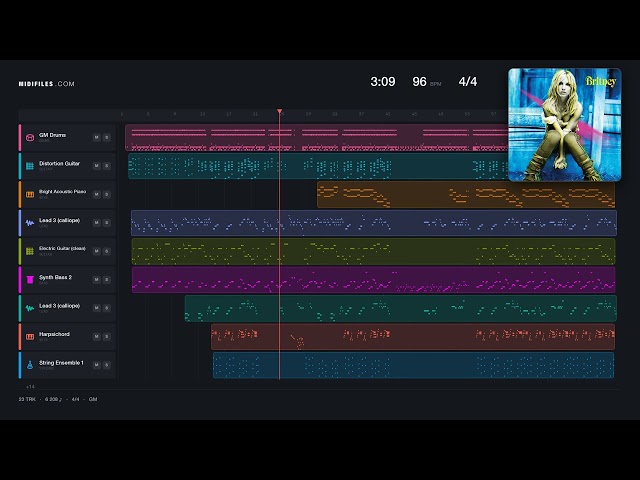The height and width of the screenshot is (480, 640).
Task: Click the orange playhead marker on the ruler
Action: click(x=280, y=111)
